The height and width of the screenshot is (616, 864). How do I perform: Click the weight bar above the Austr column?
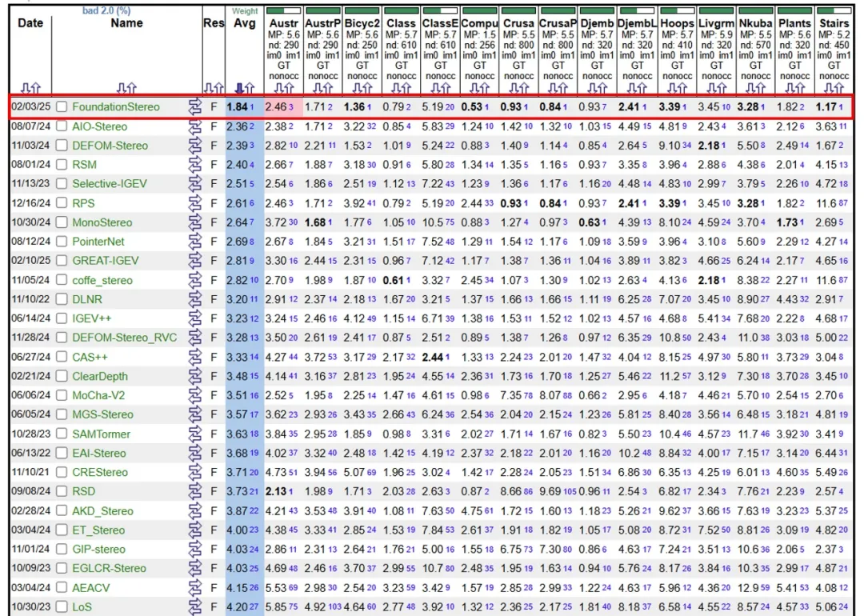(x=284, y=10)
